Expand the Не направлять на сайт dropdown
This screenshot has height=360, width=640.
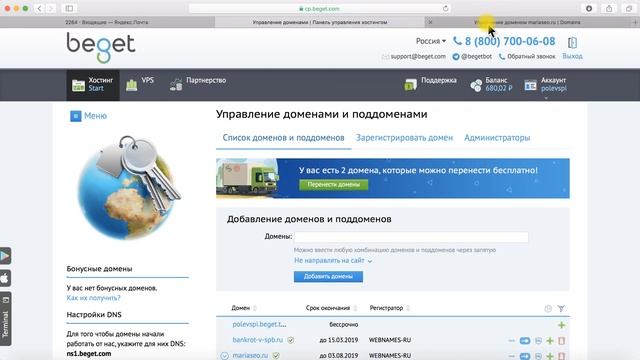coord(333,260)
